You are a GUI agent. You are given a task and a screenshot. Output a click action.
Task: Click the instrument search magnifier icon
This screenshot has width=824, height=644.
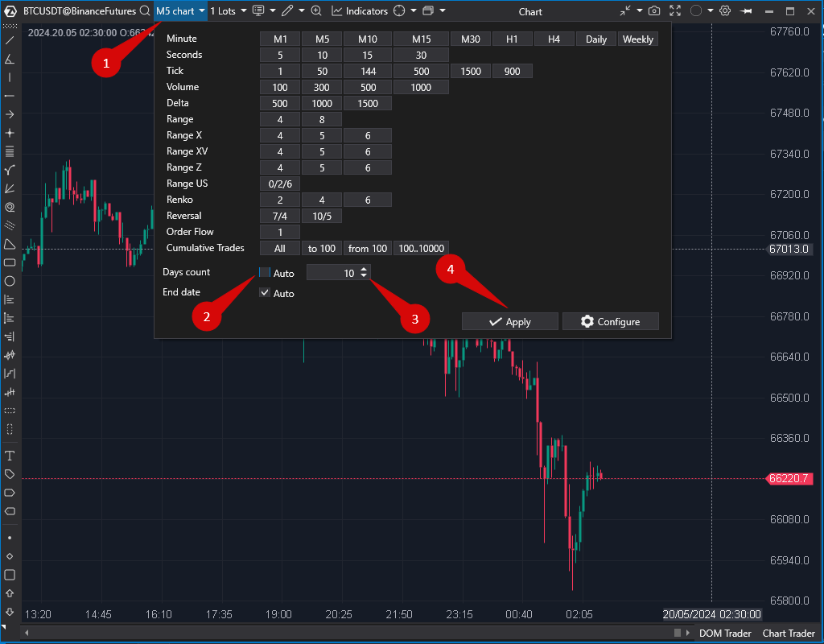point(145,10)
